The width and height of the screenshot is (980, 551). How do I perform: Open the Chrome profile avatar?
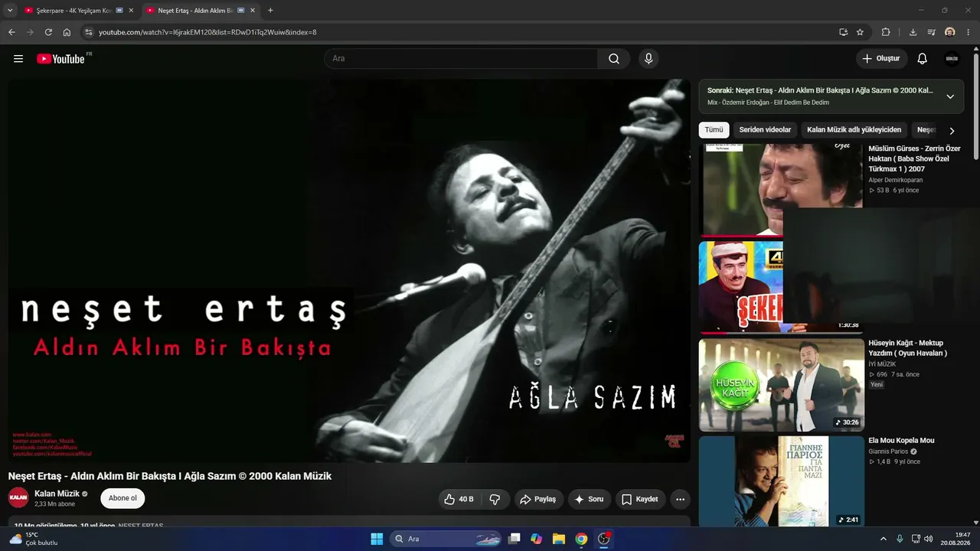(x=950, y=32)
